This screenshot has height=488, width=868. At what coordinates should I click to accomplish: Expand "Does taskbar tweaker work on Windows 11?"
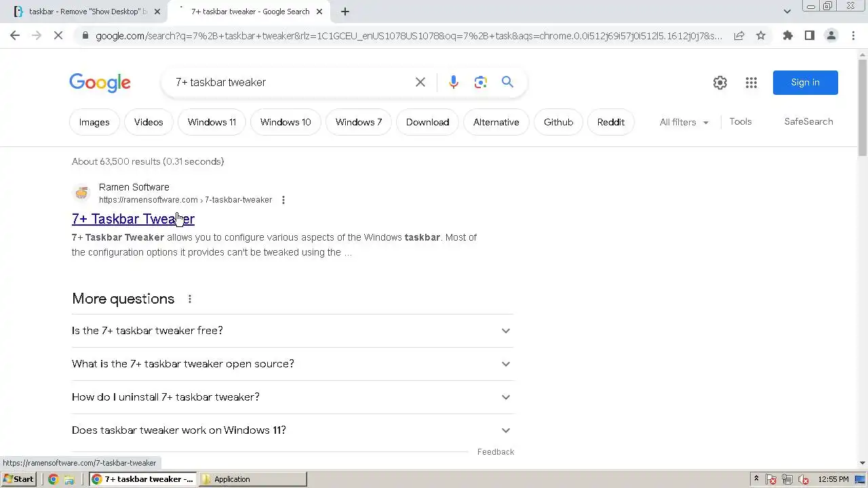click(292, 430)
